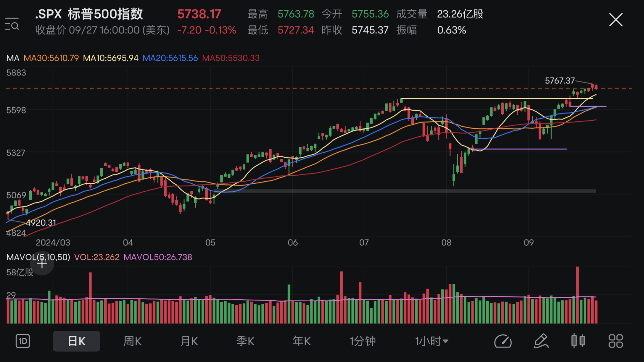Tap the 最低 value 5727.34
This screenshot has height=362, width=644.
296,30
